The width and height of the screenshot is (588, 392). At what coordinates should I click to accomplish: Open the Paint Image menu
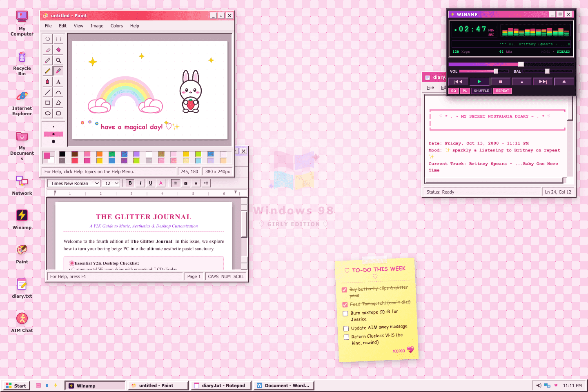(x=97, y=26)
